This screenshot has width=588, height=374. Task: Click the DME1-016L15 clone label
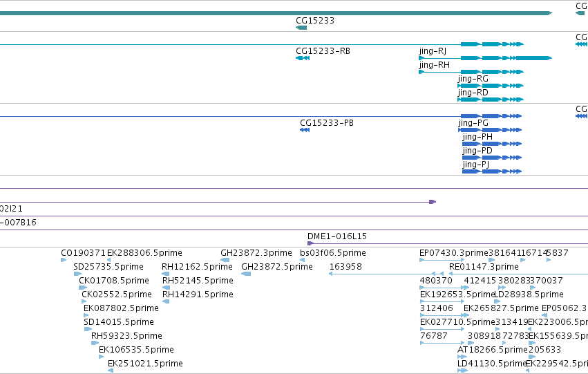336,236
